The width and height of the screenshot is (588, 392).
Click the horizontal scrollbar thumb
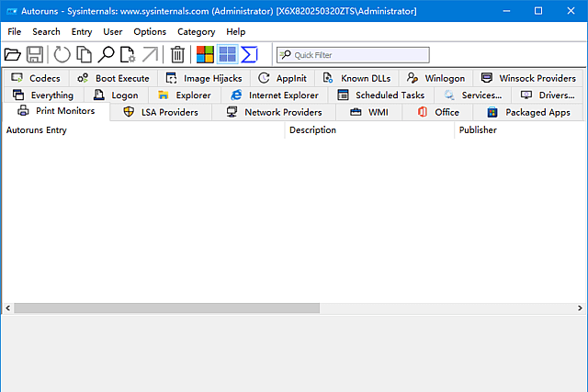pos(167,308)
